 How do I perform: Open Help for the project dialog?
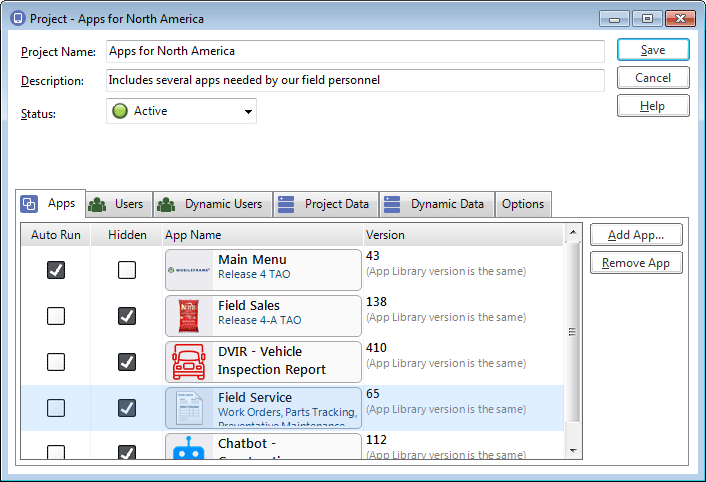click(x=653, y=106)
